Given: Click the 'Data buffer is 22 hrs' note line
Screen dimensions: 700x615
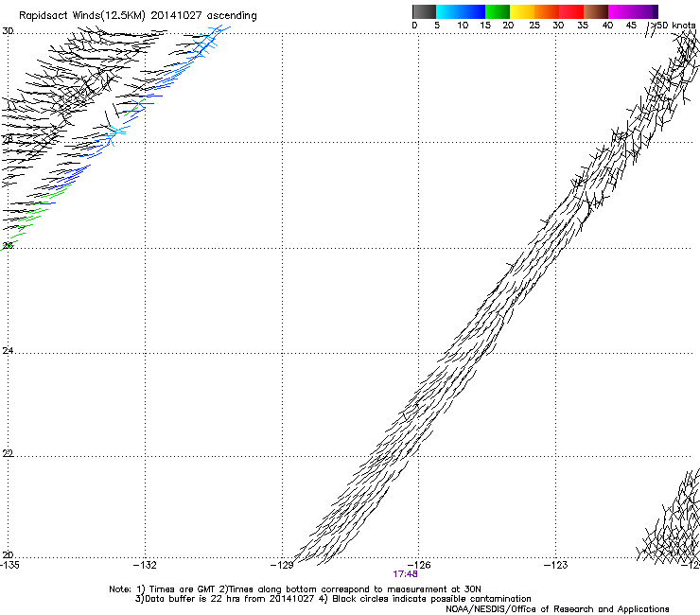Looking at the screenshot, I should (x=333, y=599).
